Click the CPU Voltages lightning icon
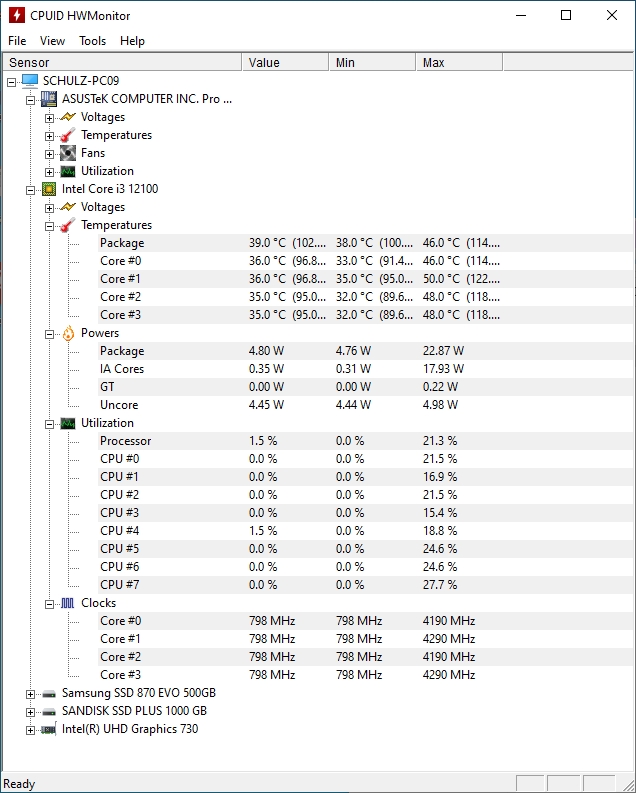 coord(68,207)
